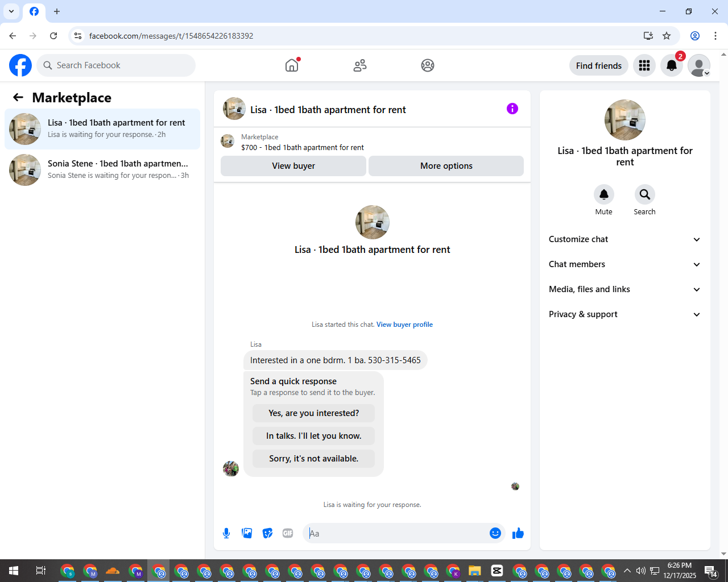
Task: Click the Search Facebook box
Action: (x=116, y=65)
